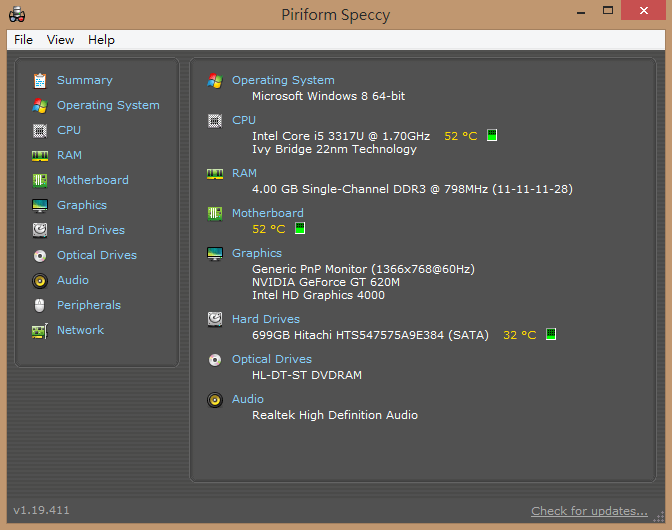The width and height of the screenshot is (672, 530).
Task: Click the CPU 52 °C temperature reading
Action: [x=461, y=136]
